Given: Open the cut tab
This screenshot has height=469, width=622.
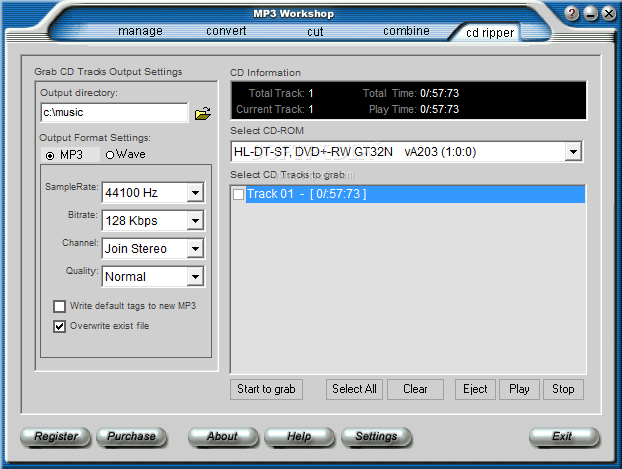Looking at the screenshot, I should [315, 31].
